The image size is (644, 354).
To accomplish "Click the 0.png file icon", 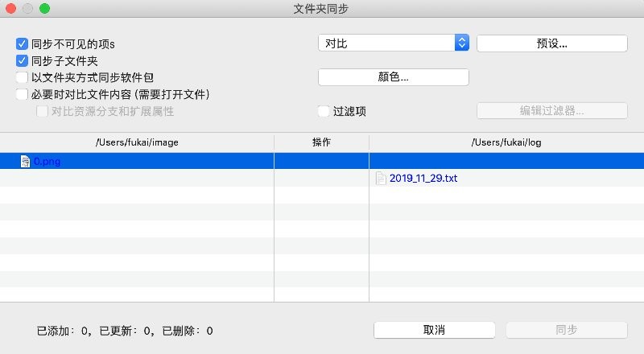I will click(25, 161).
